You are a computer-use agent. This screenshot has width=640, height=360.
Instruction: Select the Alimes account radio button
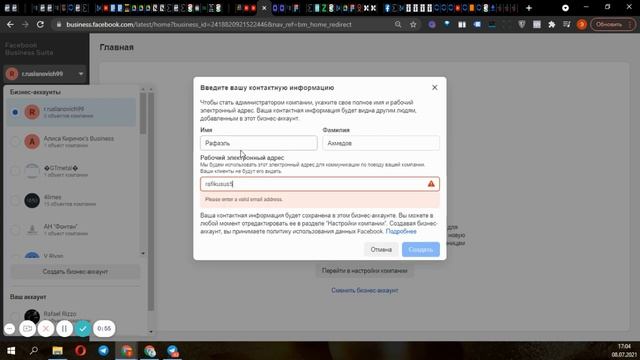point(15,200)
